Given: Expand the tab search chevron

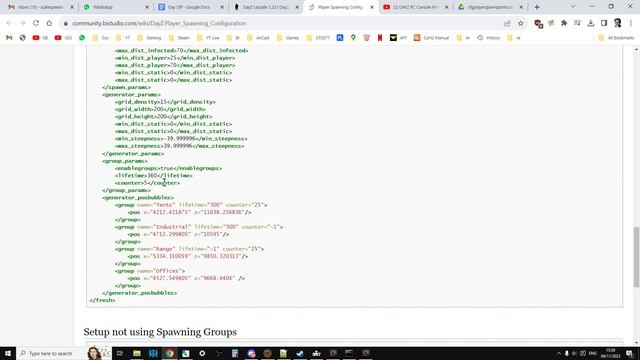Looking at the screenshot, I should [573, 7].
